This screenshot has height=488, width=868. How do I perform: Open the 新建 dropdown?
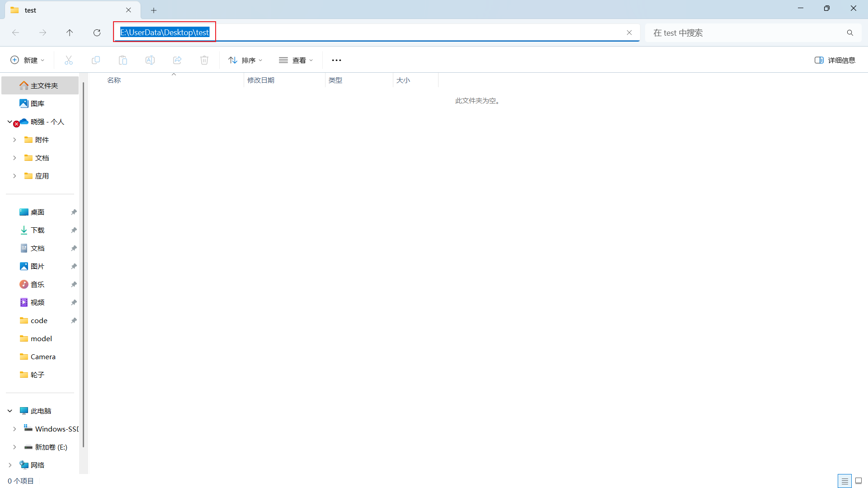27,60
